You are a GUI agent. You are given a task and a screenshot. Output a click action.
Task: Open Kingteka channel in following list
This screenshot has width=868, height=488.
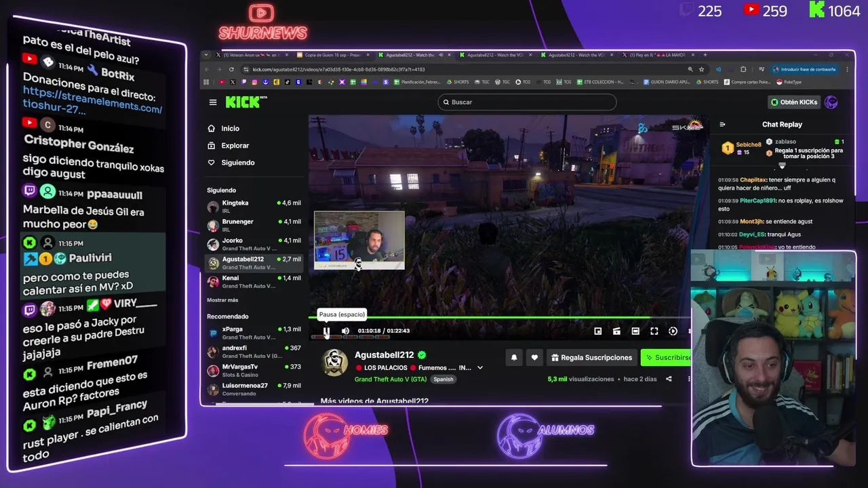click(254, 207)
